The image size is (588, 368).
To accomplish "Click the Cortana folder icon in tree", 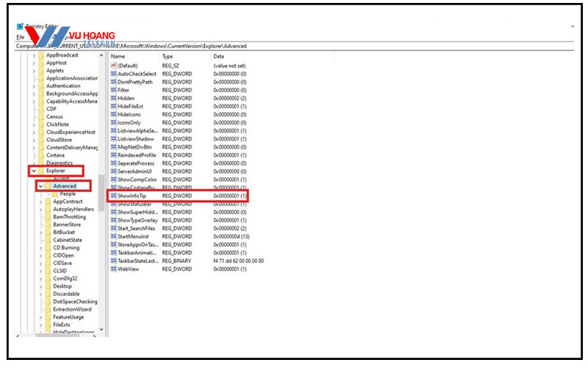I will tap(40, 155).
